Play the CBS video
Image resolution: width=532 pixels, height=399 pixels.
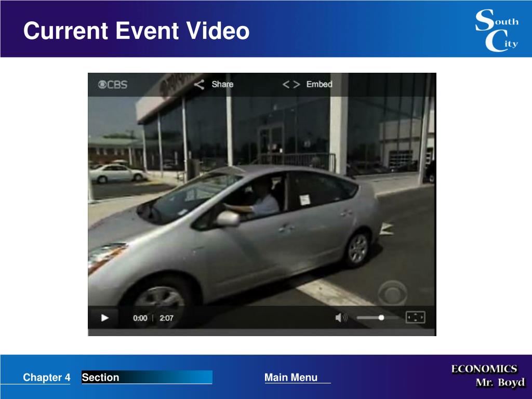pyautogui.click(x=104, y=318)
